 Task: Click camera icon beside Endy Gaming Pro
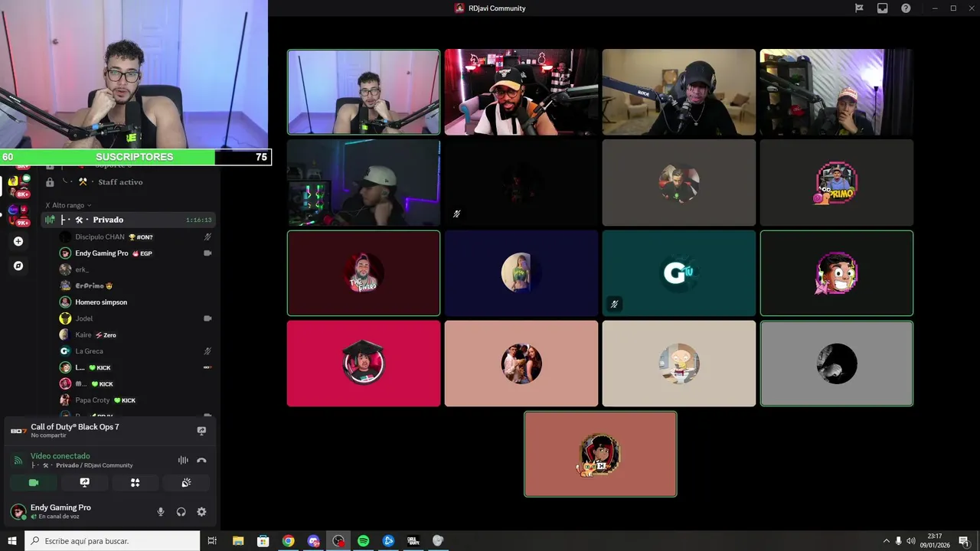(x=207, y=253)
